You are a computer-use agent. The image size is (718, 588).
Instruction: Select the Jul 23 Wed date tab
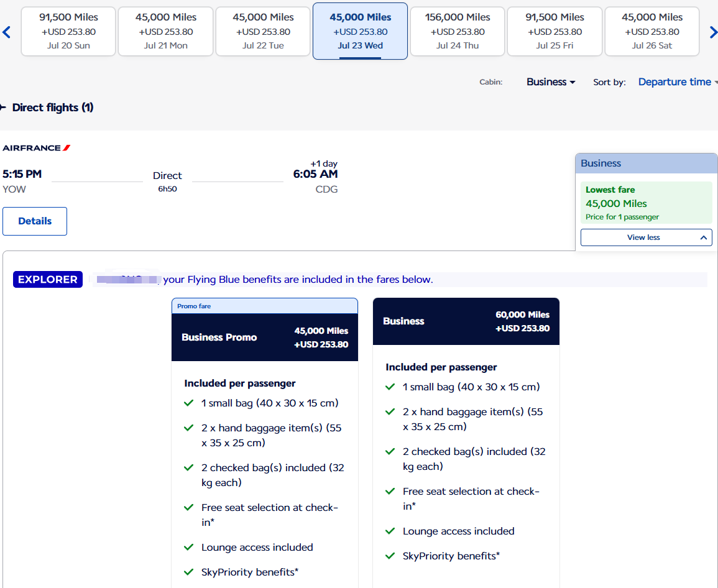[361, 31]
